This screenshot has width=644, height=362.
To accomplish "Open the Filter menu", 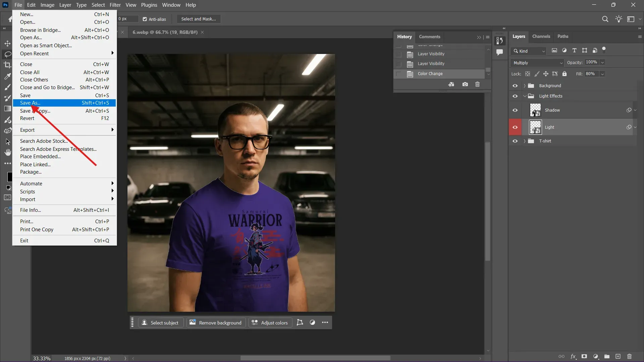I will point(115,5).
